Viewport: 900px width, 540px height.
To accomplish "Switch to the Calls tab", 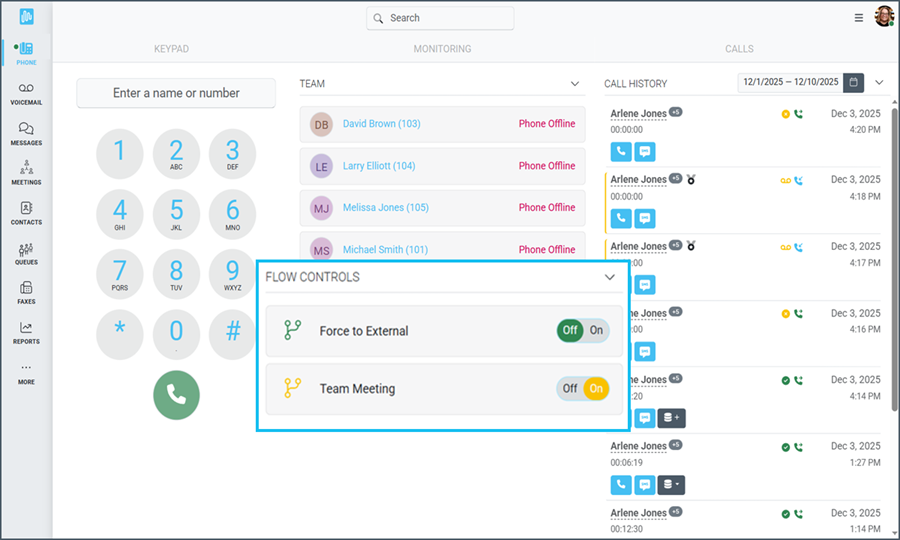I will click(x=739, y=49).
